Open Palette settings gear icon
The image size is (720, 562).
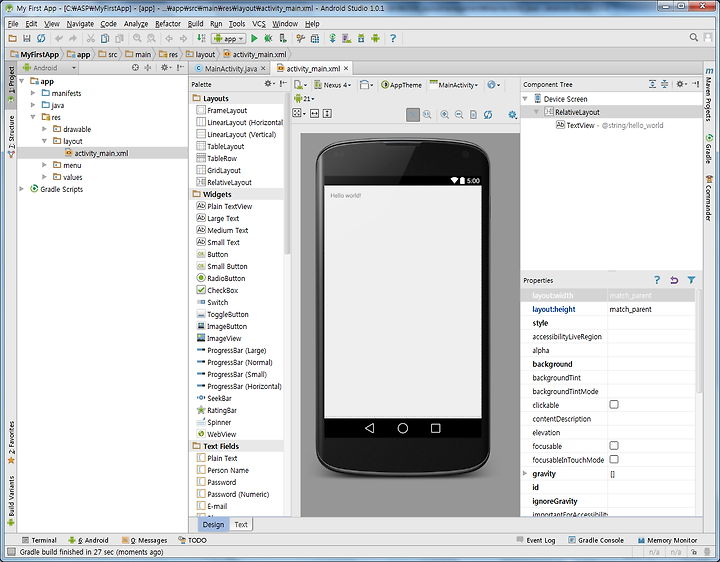(269, 84)
